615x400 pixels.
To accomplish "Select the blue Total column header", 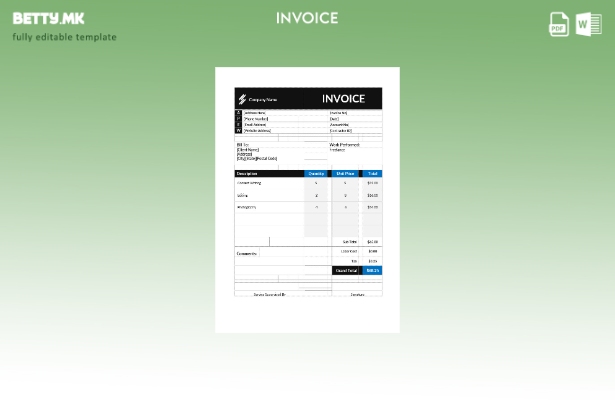I will point(372,174).
